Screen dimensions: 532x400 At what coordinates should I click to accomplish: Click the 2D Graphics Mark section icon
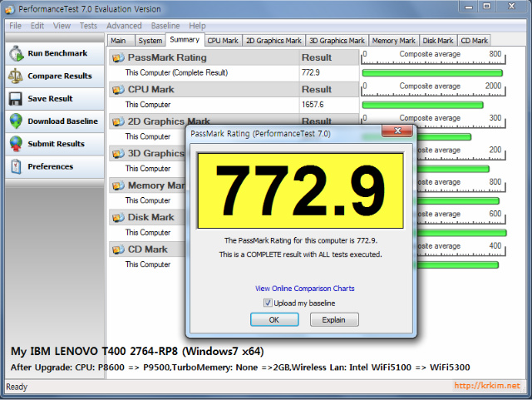[x=118, y=121]
